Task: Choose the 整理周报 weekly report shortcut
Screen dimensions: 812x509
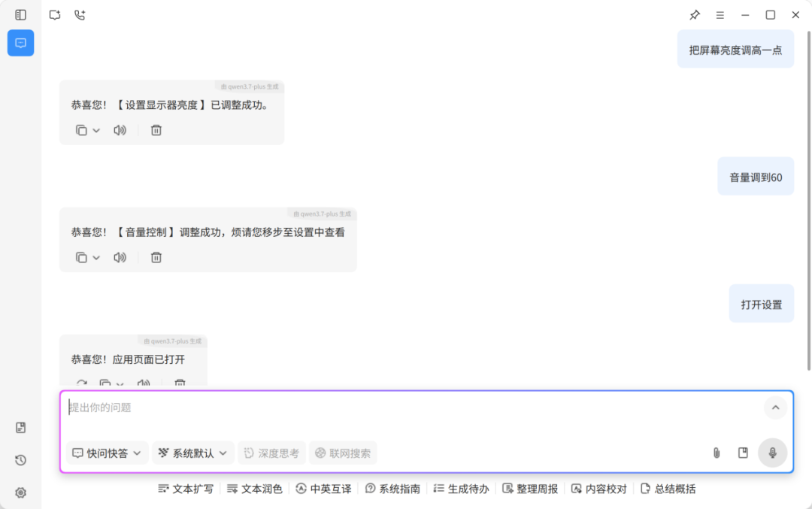Action: 530,489
